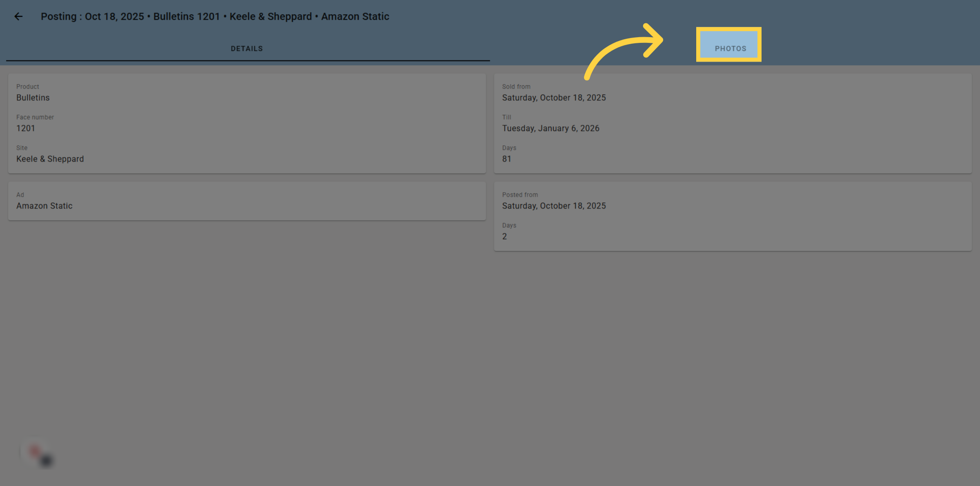The width and height of the screenshot is (980, 486).
Task: Switch to the Details tab
Action: 247,49
